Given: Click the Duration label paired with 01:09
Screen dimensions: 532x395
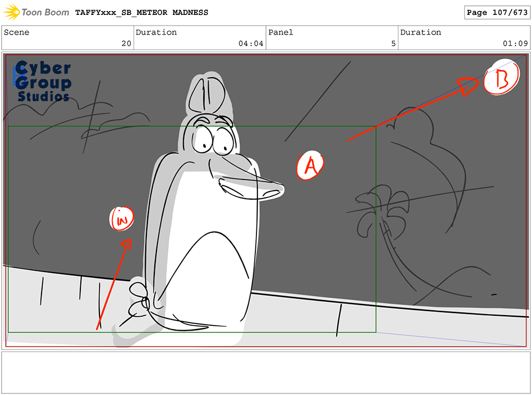Looking at the screenshot, I should (x=421, y=32).
